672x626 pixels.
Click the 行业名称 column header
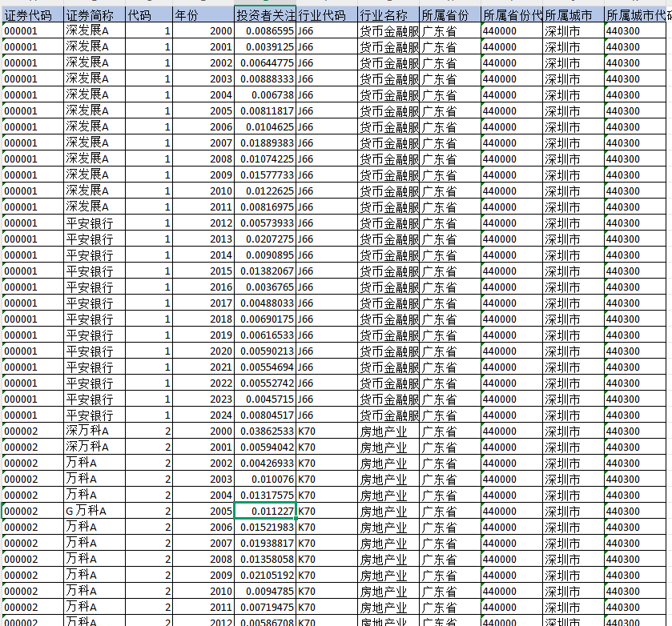click(x=388, y=15)
